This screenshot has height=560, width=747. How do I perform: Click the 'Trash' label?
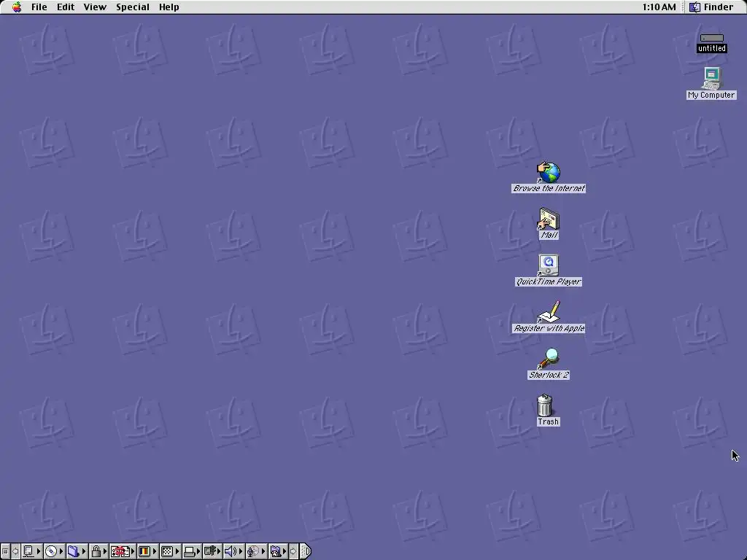pos(548,421)
